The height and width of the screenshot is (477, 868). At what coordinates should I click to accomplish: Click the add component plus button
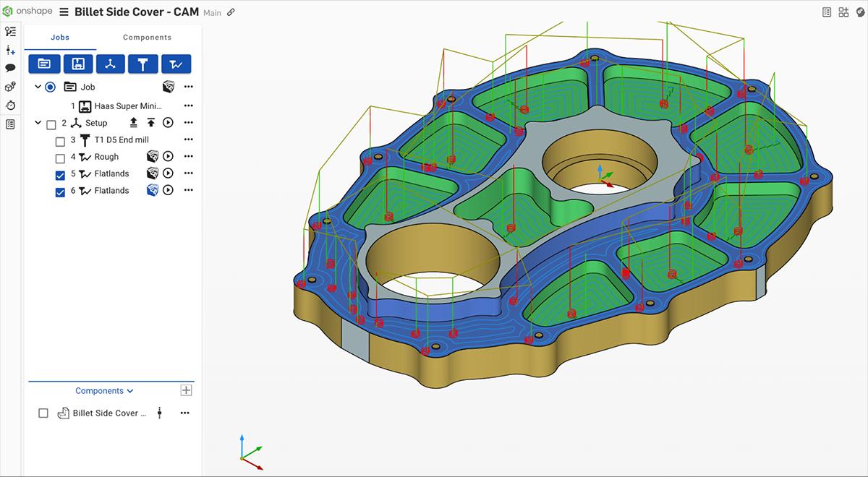coord(186,390)
